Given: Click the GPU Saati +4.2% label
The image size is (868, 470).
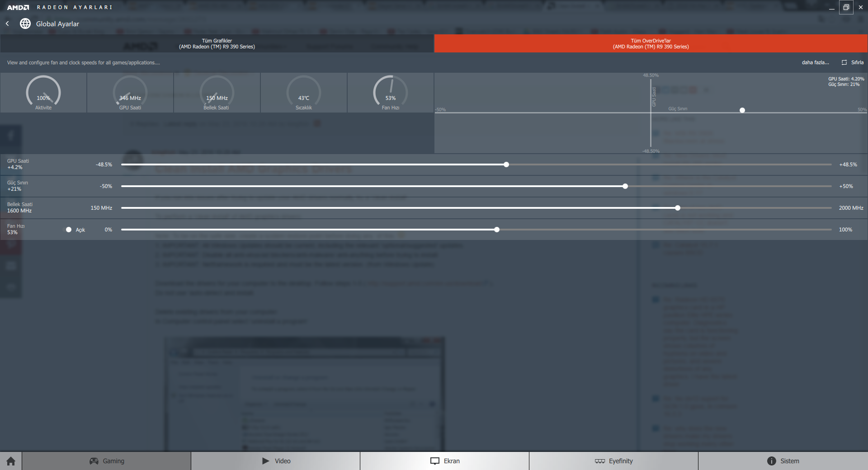Looking at the screenshot, I should coord(18,164).
